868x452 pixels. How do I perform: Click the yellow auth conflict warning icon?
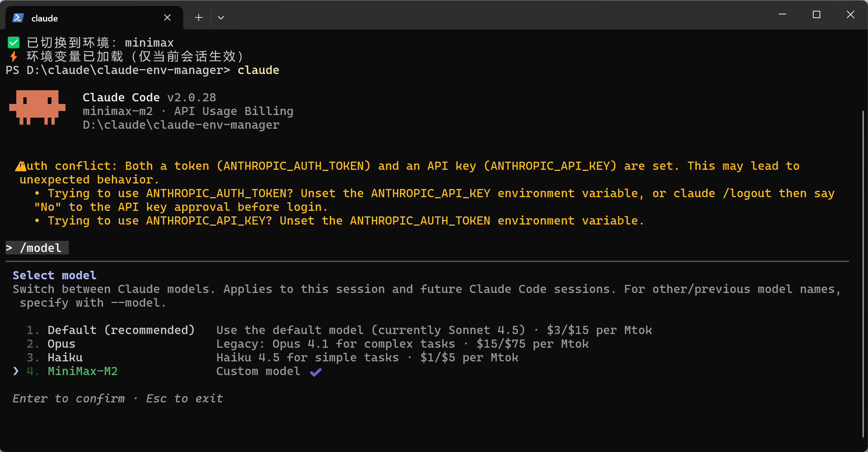(20, 166)
